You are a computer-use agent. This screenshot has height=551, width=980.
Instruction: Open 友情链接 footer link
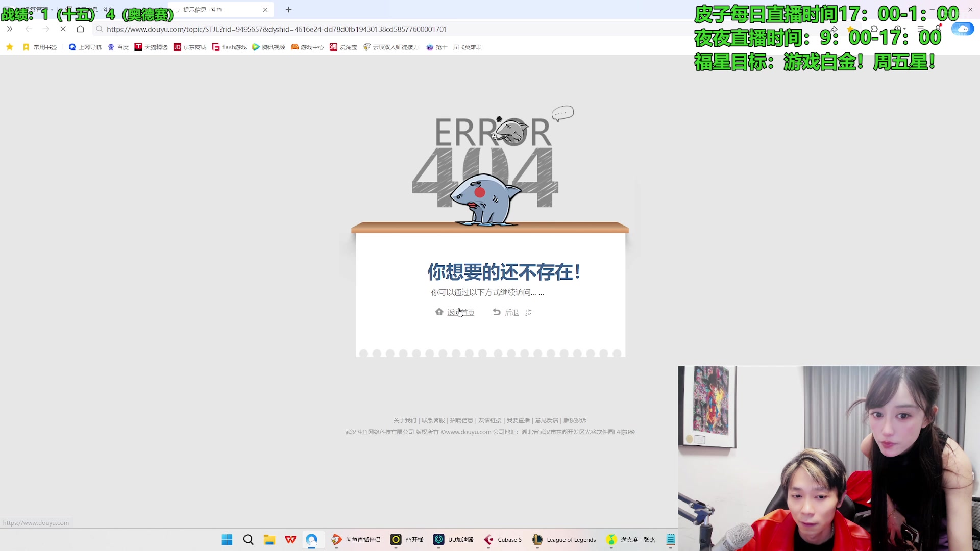coord(490,420)
